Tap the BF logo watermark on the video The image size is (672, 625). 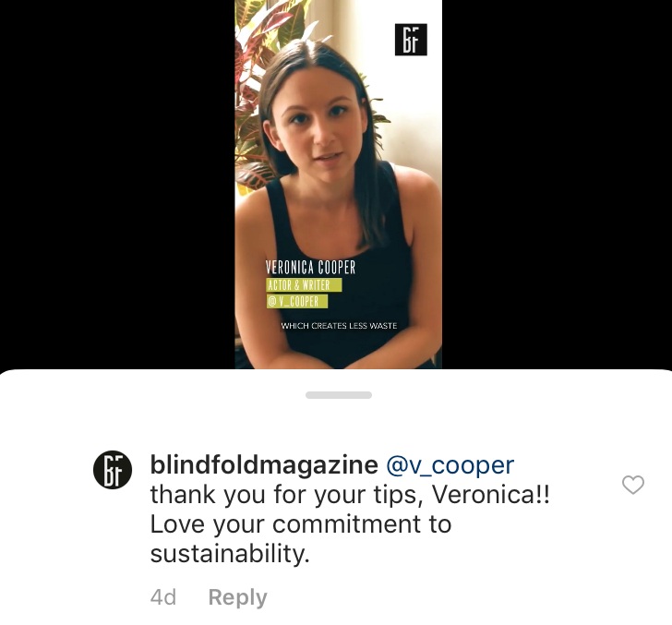coord(411,40)
